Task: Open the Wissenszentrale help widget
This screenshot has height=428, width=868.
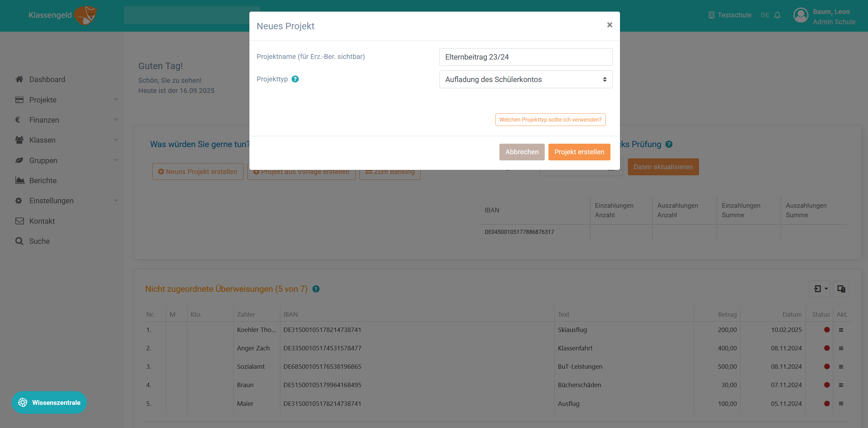Action: pos(49,402)
